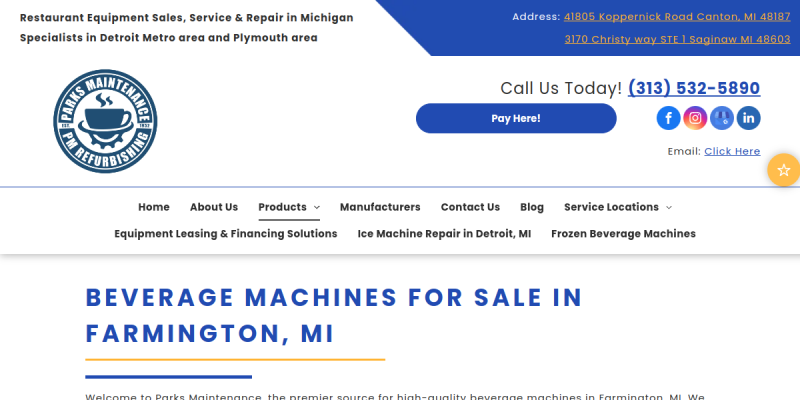Open Equipment Leasing & Financing Solutions
The width and height of the screenshot is (800, 400).
(x=226, y=234)
